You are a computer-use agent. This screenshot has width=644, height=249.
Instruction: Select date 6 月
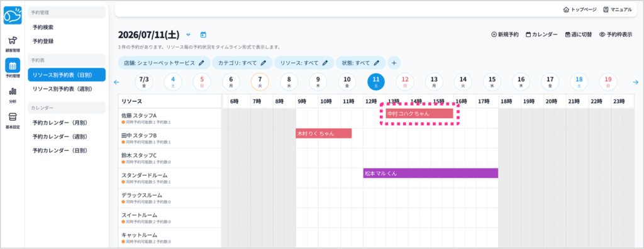(231, 82)
